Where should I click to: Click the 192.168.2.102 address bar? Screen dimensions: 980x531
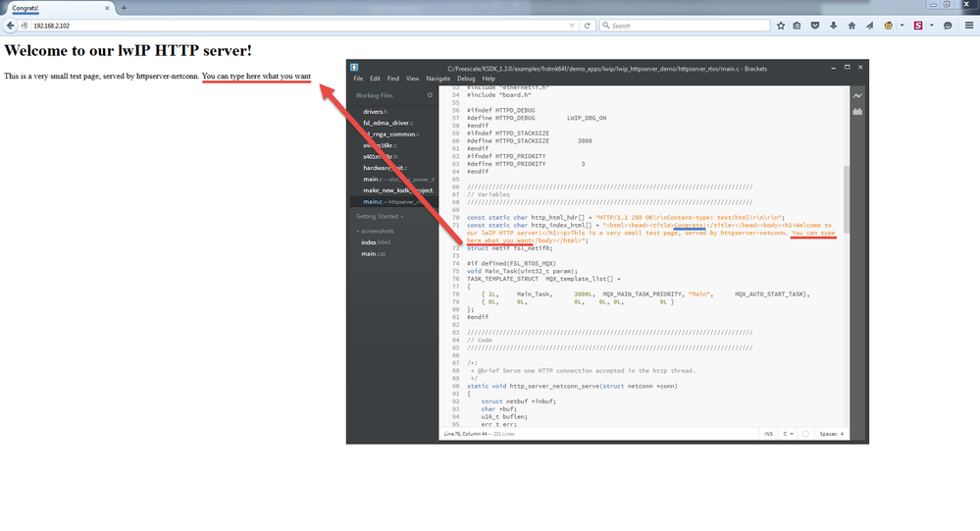300,26
